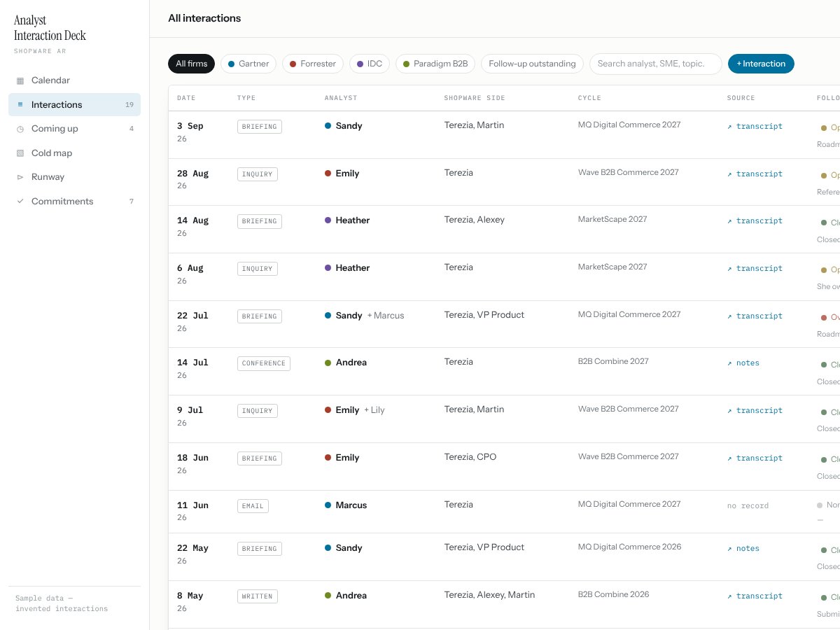Click the DATE column header

pyautogui.click(x=186, y=98)
